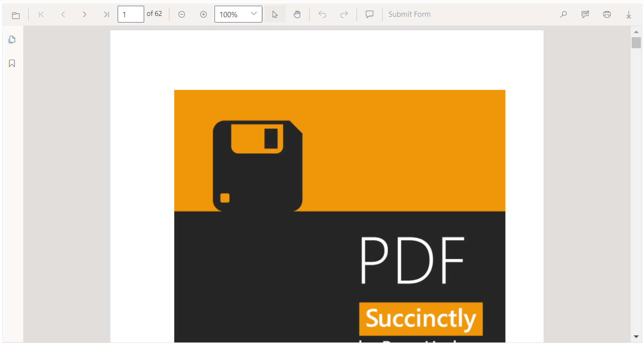Go to the previous page
This screenshot has width=644, height=346.
63,15
